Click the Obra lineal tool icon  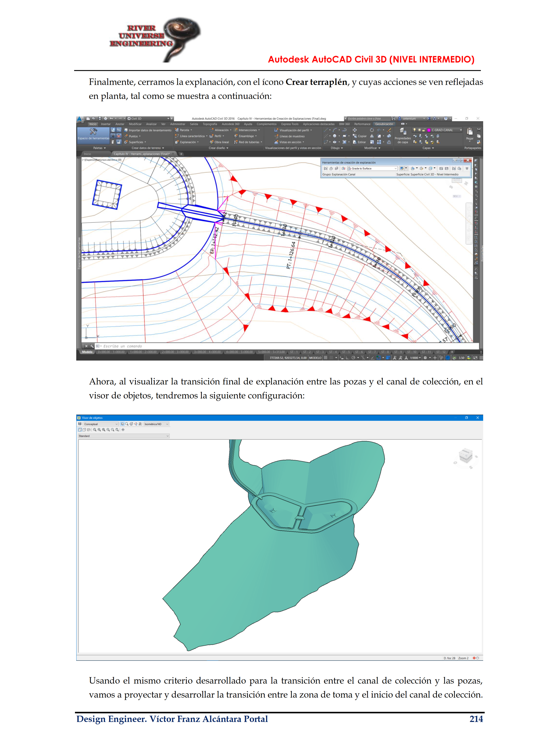212,142
